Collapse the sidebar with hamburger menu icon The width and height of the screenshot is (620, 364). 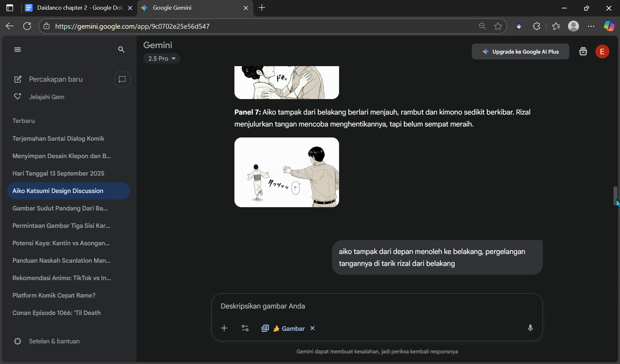tap(17, 49)
